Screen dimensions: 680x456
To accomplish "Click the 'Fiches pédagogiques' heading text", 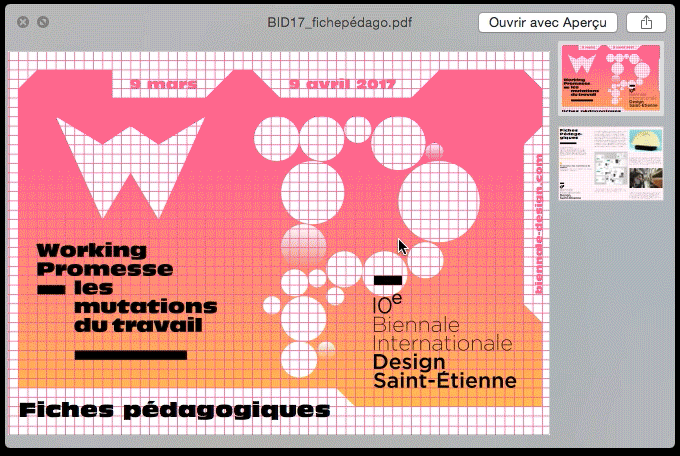I will [175, 410].
